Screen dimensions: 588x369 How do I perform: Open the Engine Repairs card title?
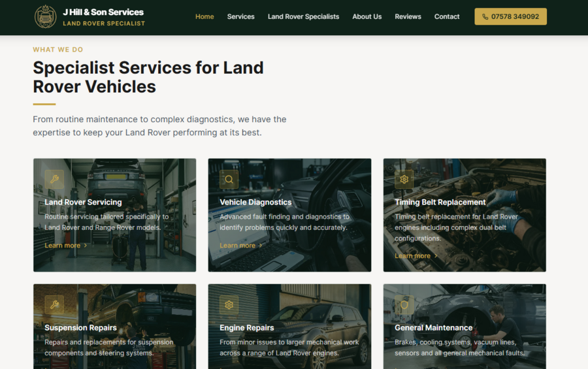[247, 328]
